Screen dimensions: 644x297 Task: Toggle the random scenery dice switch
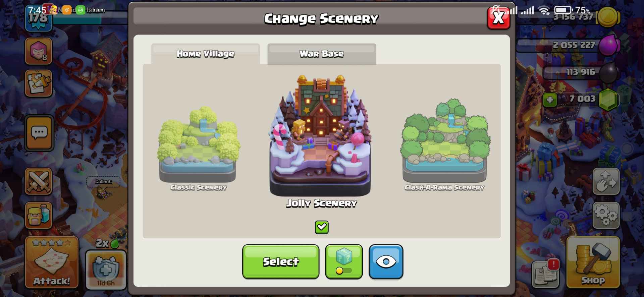(x=344, y=261)
